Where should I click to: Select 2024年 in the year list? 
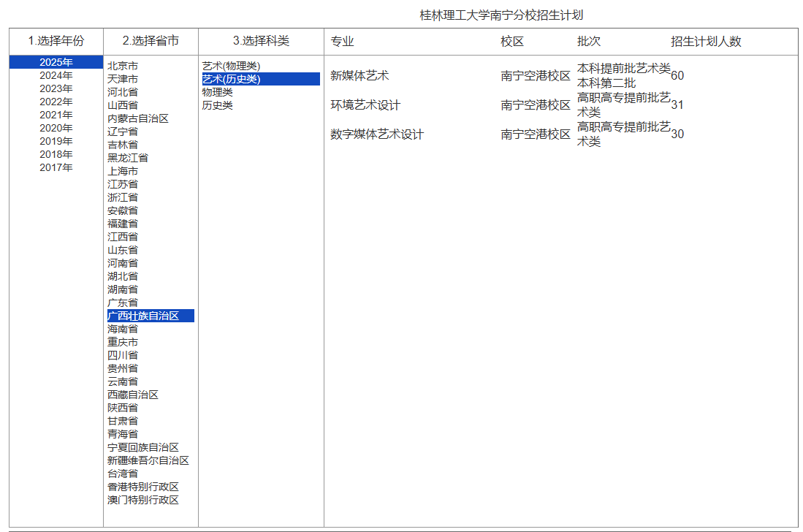pos(56,75)
